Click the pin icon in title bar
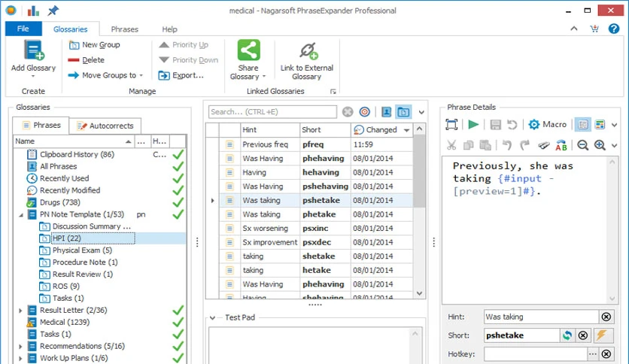629x364 pixels. [53, 11]
